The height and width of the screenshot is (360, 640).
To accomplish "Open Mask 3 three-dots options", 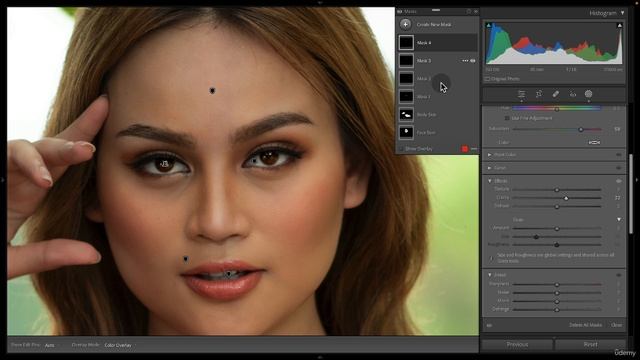I will 465,61.
